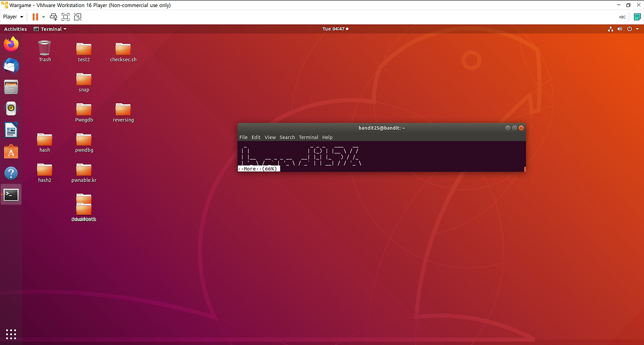Viewport: 644px width, 345px height.
Task: Open the Player dropdown menu in VMware
Action: pyautogui.click(x=13, y=17)
